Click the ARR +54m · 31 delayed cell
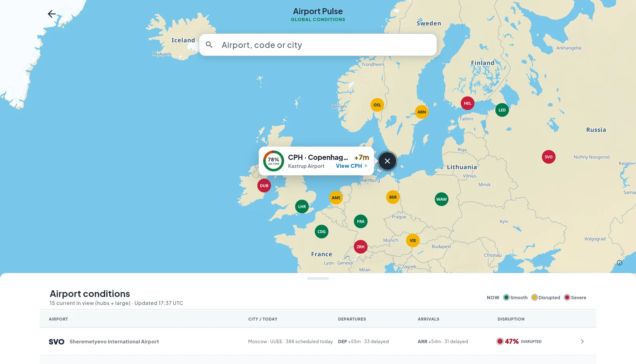 (x=443, y=342)
